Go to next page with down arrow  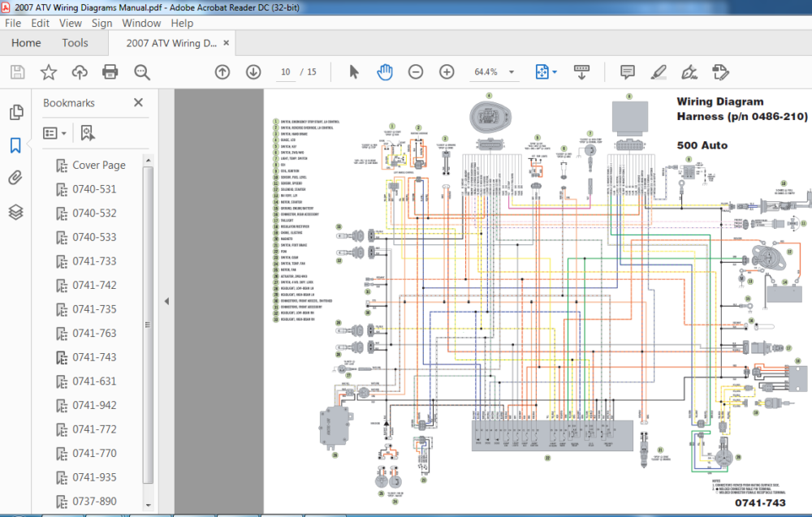pyautogui.click(x=253, y=72)
